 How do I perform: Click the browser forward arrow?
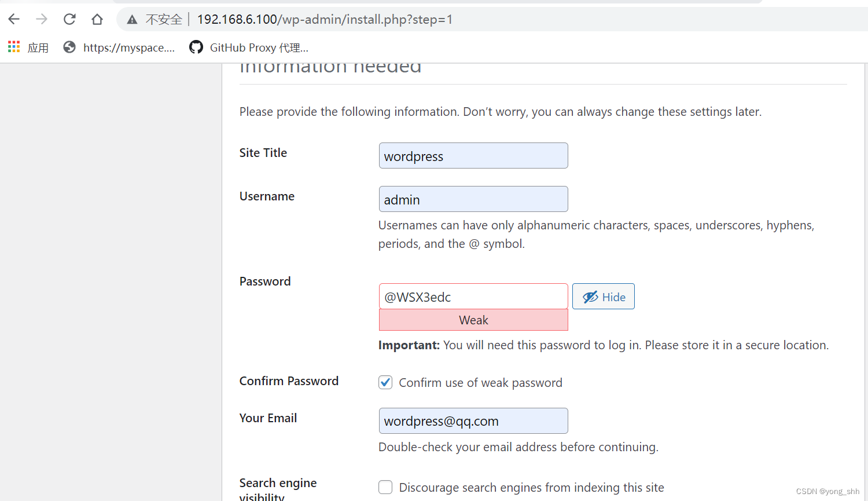click(x=42, y=19)
